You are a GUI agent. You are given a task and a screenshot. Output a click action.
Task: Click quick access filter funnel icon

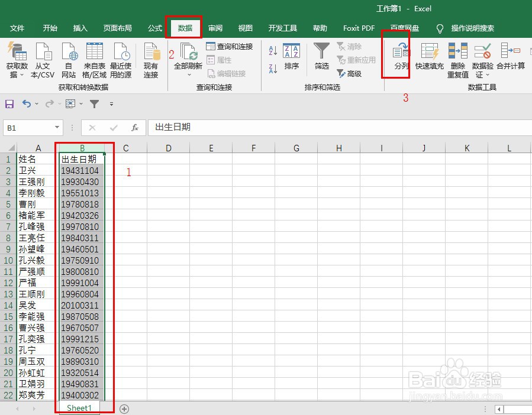(x=94, y=104)
